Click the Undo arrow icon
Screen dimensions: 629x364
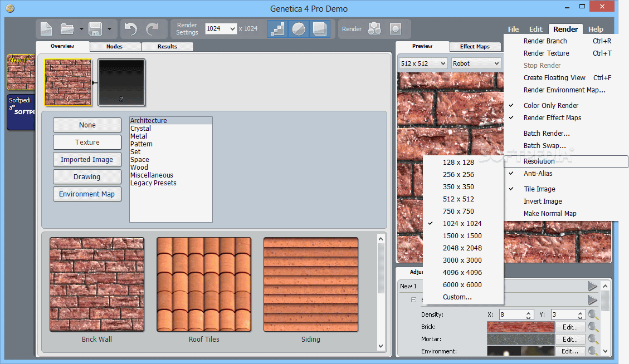[131, 29]
